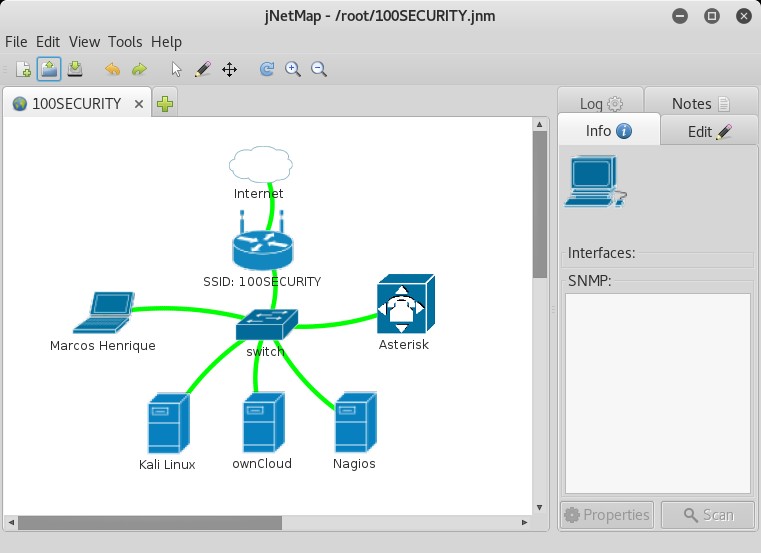Click the Properties button
761x553 pixels.
pyautogui.click(x=607, y=515)
